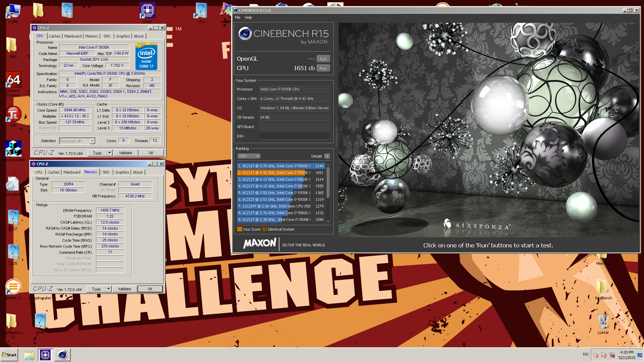
Task: Open the desk folder icon
Action: point(12,47)
